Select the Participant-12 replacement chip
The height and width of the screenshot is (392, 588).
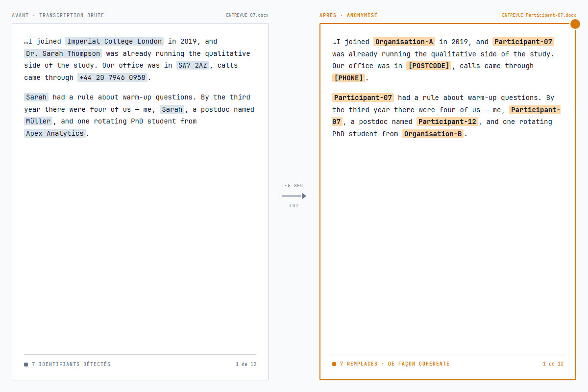pos(447,121)
